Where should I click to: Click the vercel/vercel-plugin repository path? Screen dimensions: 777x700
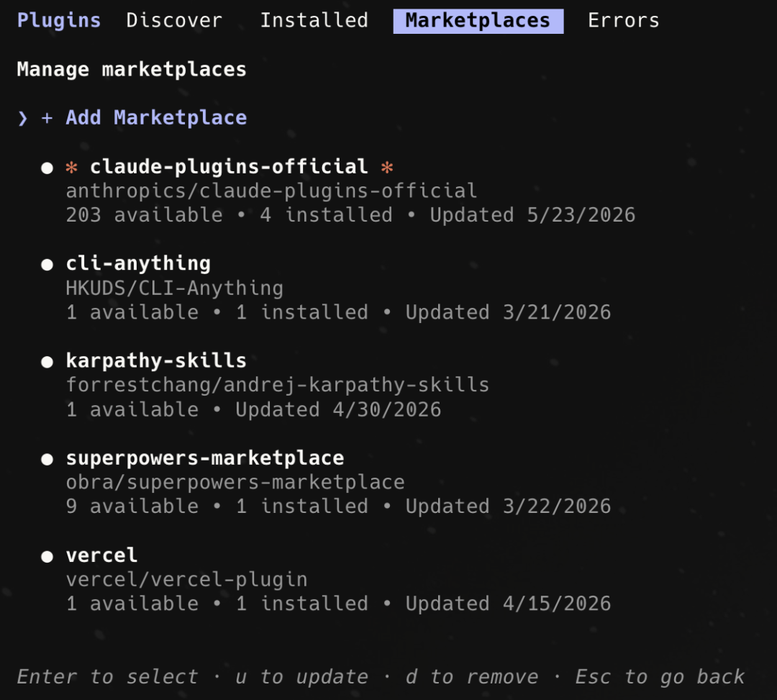(x=187, y=580)
